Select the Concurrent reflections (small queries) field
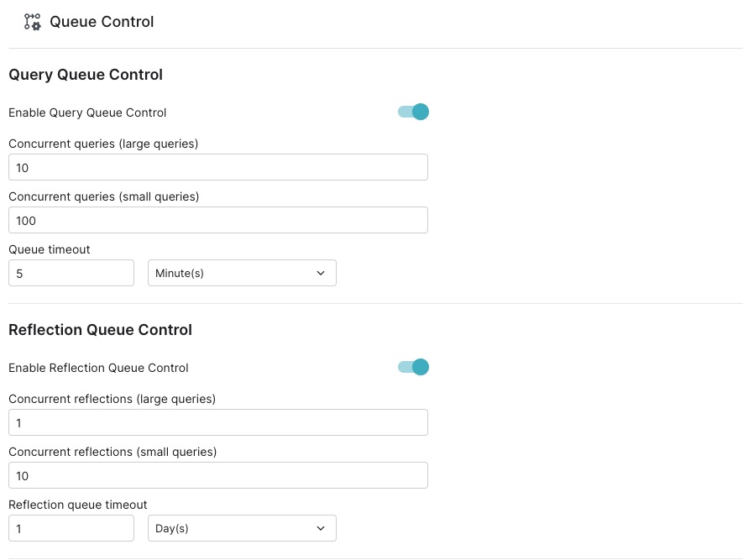This screenshot has height=560, width=743. [218, 475]
